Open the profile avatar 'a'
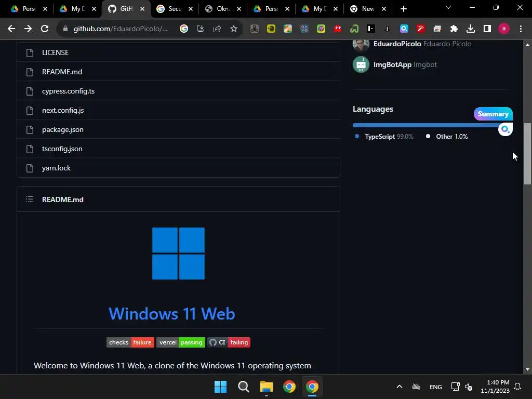Image resolution: width=532 pixels, height=399 pixels. pyautogui.click(x=504, y=29)
